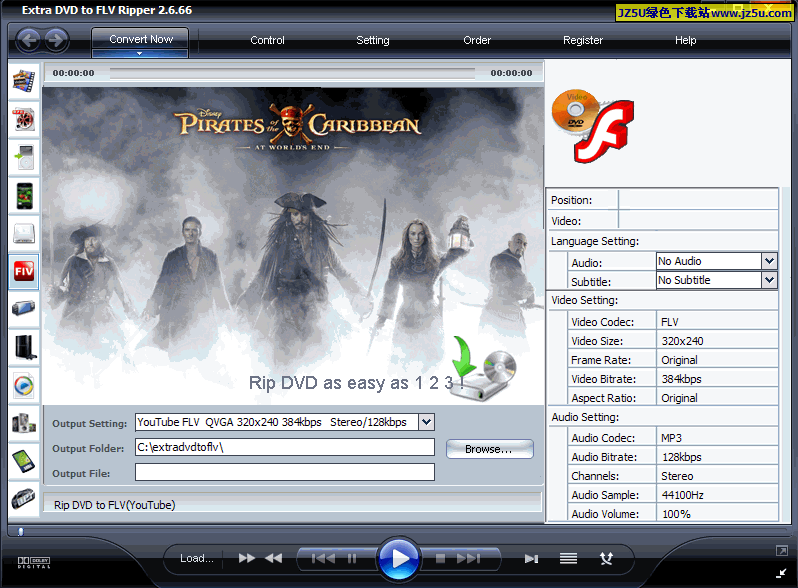
Task: Click the Audio Sample value 44100Hz
Action: (682, 495)
